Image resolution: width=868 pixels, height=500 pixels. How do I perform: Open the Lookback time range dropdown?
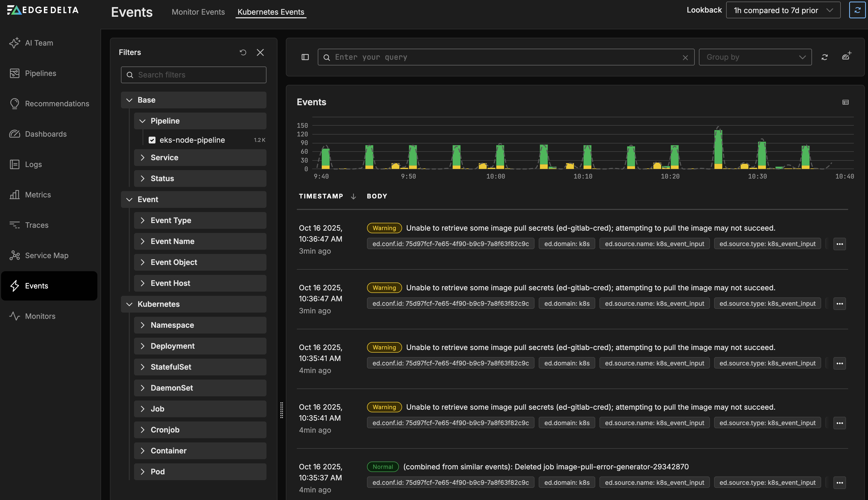783,10
